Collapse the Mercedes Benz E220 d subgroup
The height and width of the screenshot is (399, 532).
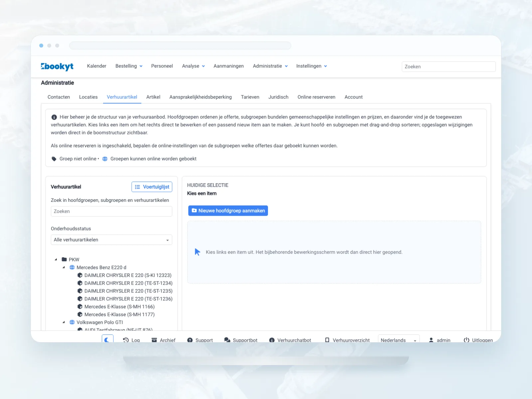tap(64, 267)
